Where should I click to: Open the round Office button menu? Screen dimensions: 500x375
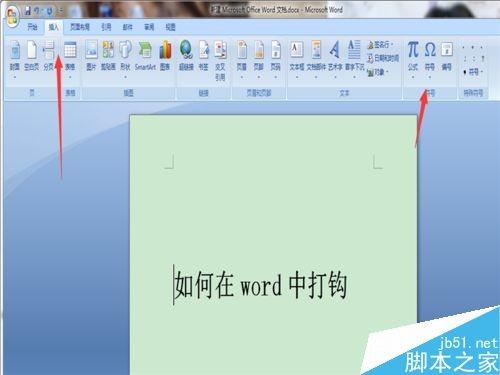pos(12,16)
